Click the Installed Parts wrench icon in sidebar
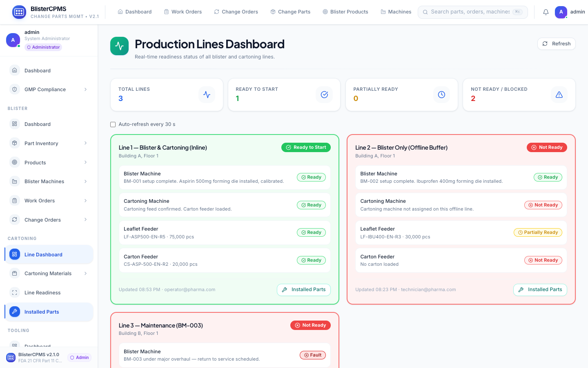 15,312
